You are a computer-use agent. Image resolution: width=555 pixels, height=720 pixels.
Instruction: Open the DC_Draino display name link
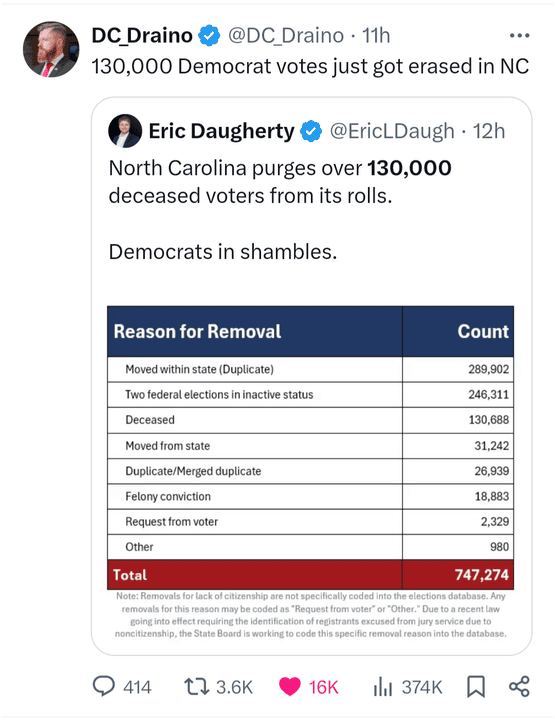tap(142, 36)
